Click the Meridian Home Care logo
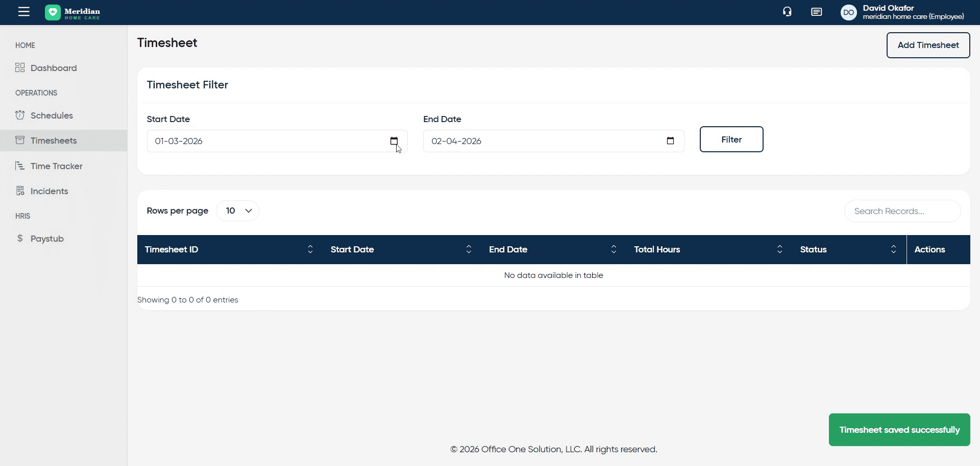The width and height of the screenshot is (980, 466). [72, 13]
